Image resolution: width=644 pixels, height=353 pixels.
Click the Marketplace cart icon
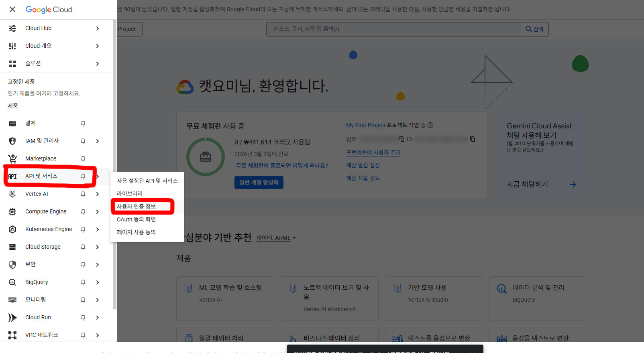point(12,159)
